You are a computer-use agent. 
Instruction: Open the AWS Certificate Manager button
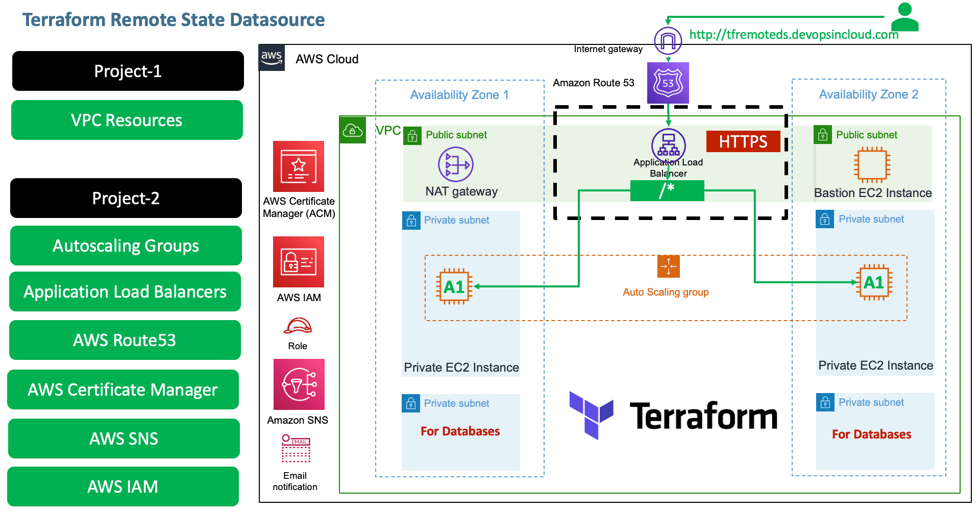tap(123, 390)
